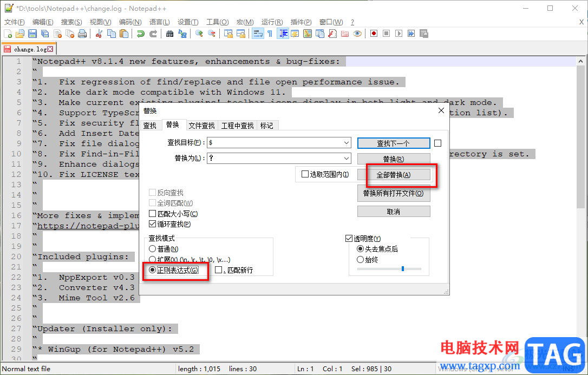588x375 pixels.
Task: Expand 查找目标 dropdown history
Action: click(347, 143)
